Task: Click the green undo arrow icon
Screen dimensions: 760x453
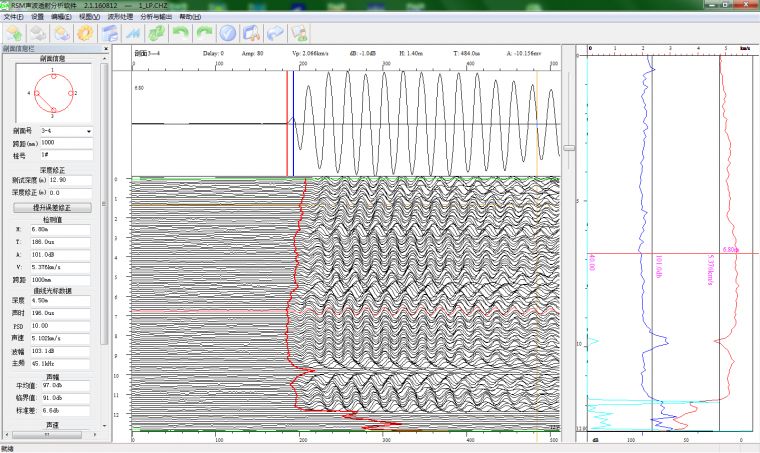Action: click(x=182, y=33)
